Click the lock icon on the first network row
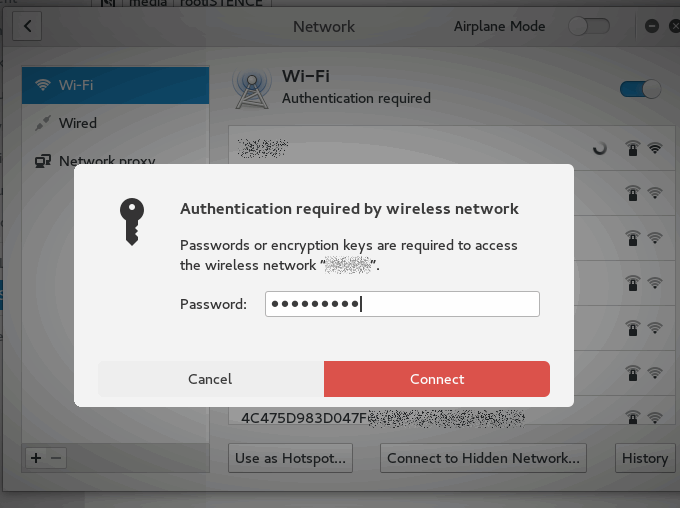 [632, 148]
